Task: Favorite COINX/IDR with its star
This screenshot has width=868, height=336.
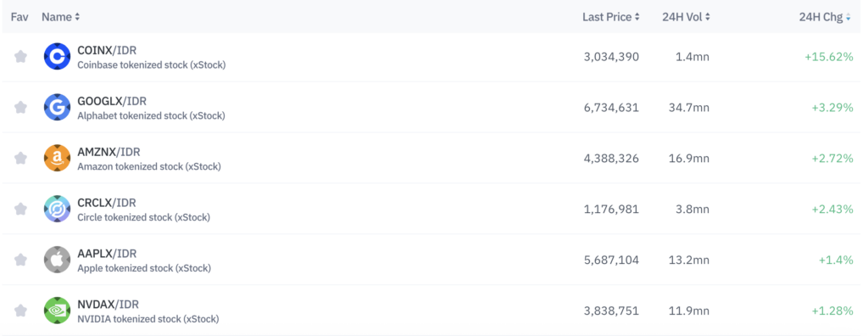Action: [x=20, y=57]
